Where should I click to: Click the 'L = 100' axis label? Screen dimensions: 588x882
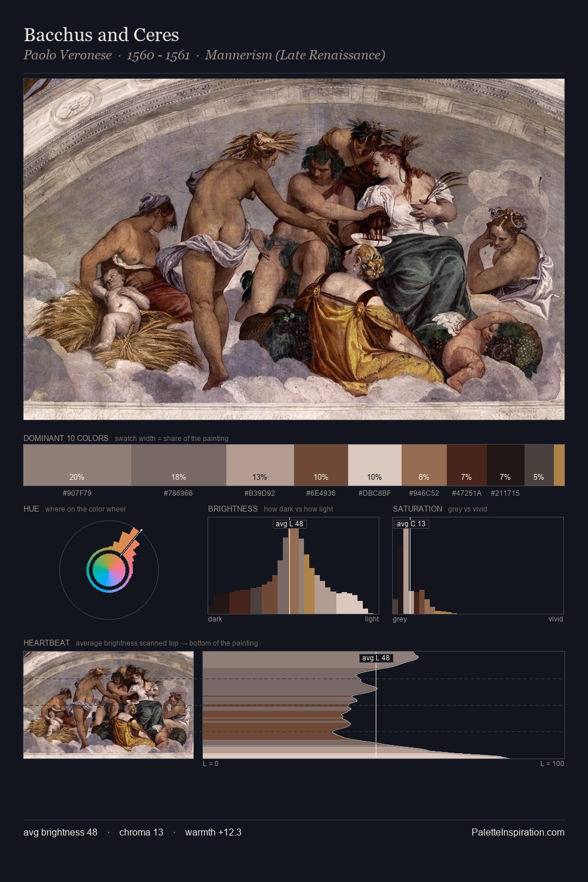tap(552, 764)
